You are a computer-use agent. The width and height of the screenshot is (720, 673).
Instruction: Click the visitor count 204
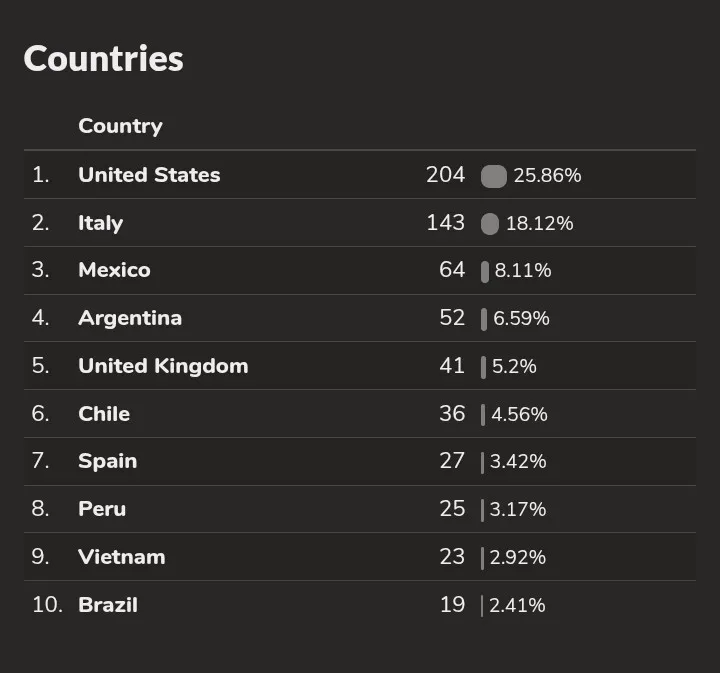445,175
